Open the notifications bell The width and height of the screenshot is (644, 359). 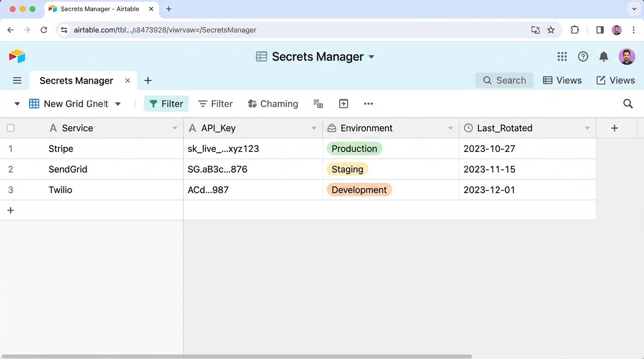pos(603,56)
